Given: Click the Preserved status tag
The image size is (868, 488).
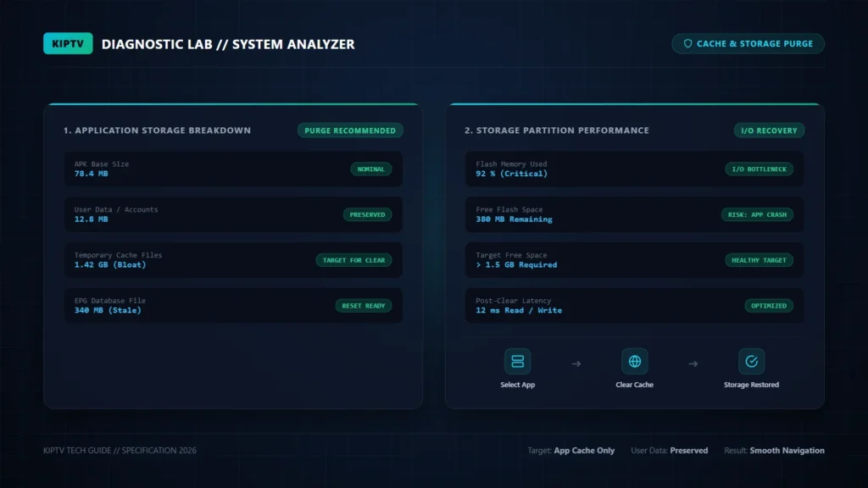Looking at the screenshot, I should [x=367, y=214].
